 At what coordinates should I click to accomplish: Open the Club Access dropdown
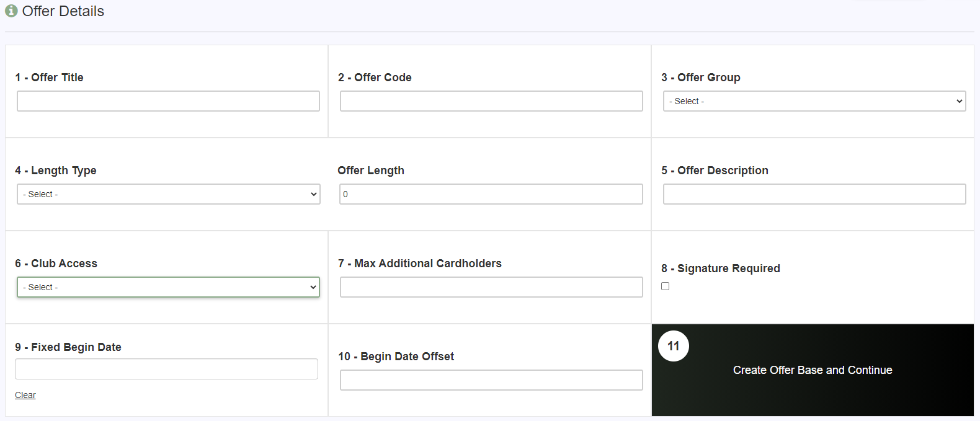pos(168,287)
